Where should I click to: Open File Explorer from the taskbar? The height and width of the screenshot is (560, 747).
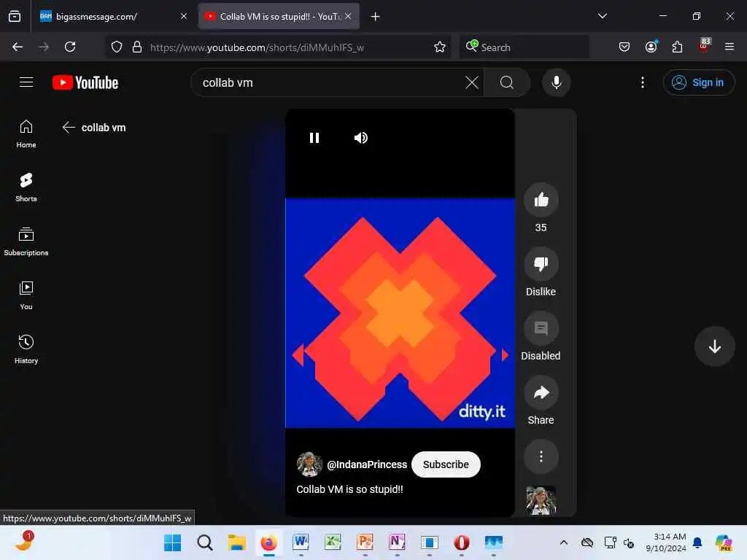[x=237, y=542]
